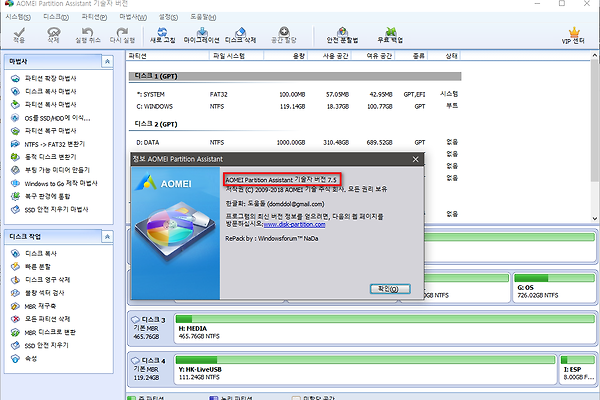Click the partition list scroll-up arrow
The width and height of the screenshot is (600, 400).
coord(595,56)
